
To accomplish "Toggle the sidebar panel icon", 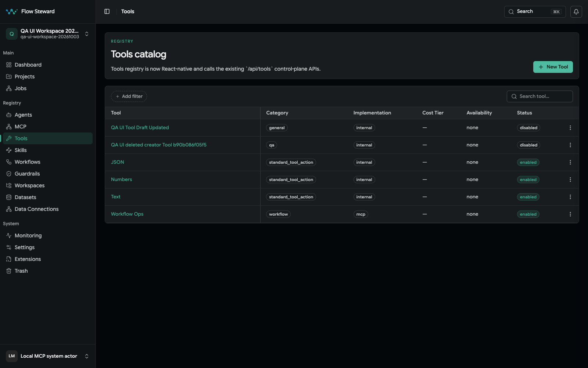I will 107,11.
